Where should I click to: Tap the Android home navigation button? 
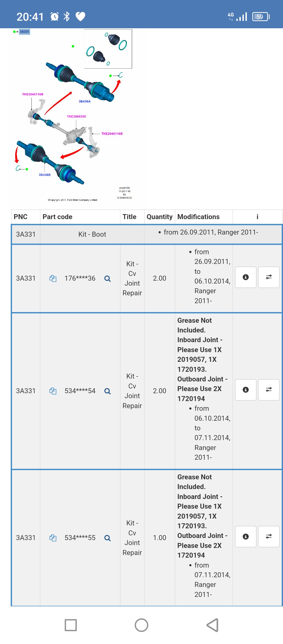[141, 625]
